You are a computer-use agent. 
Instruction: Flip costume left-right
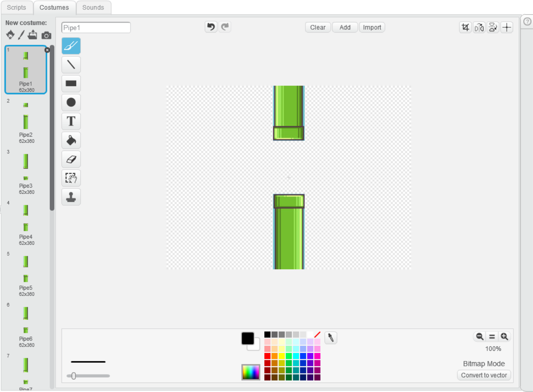479,27
